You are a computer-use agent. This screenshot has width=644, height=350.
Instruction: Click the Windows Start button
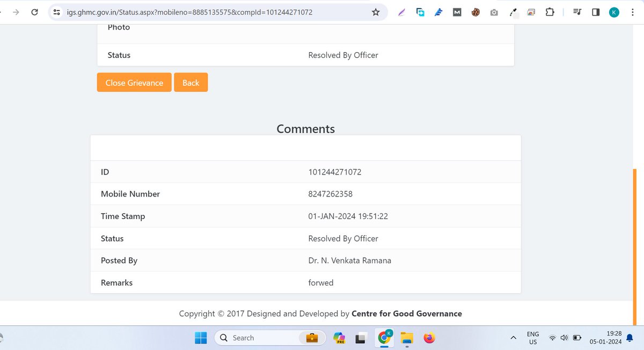point(201,338)
